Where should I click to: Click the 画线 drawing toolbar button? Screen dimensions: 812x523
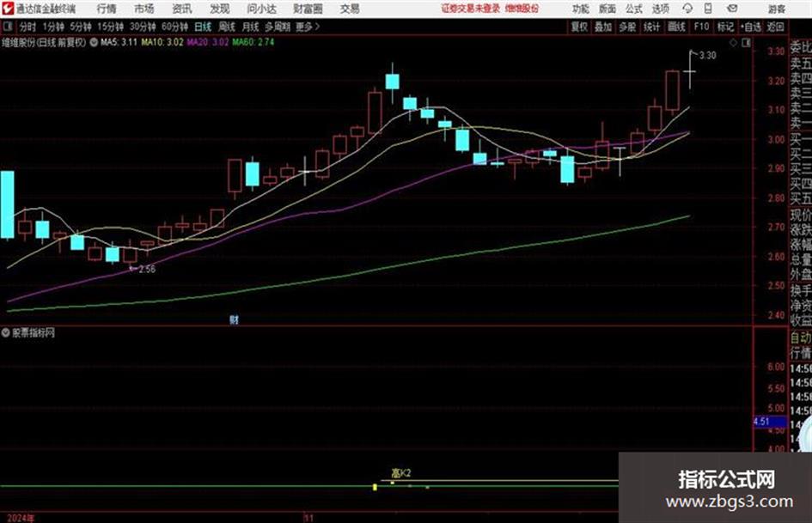click(676, 27)
